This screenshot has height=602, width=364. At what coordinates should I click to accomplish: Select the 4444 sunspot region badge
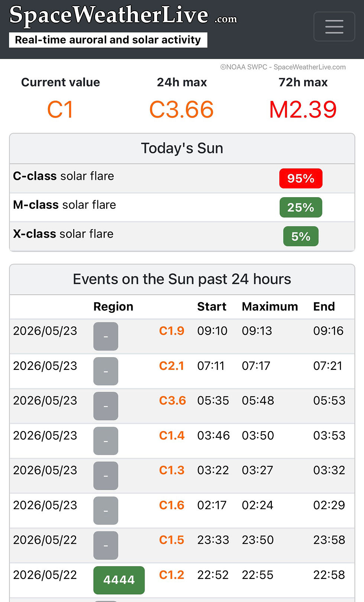click(119, 580)
